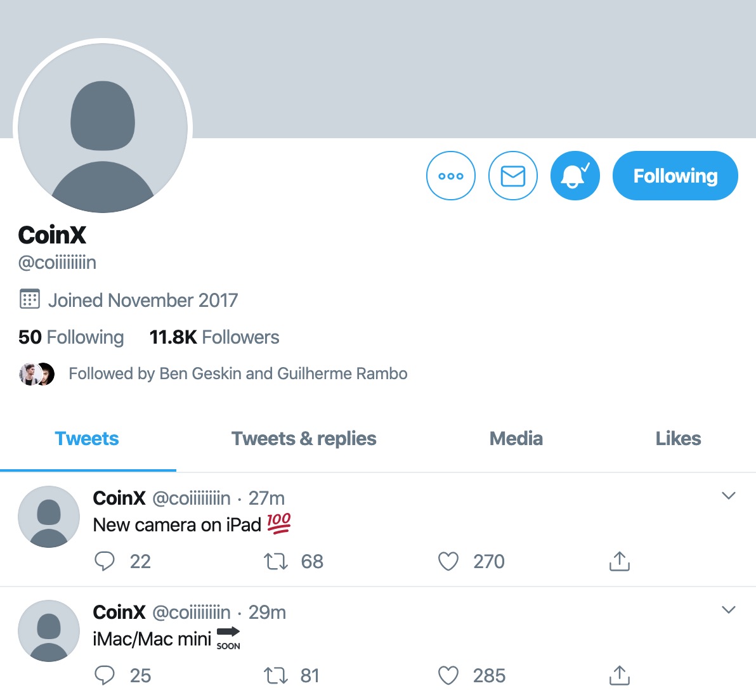756x700 pixels.
Task: Toggle the bell notifications button
Action: (x=575, y=176)
